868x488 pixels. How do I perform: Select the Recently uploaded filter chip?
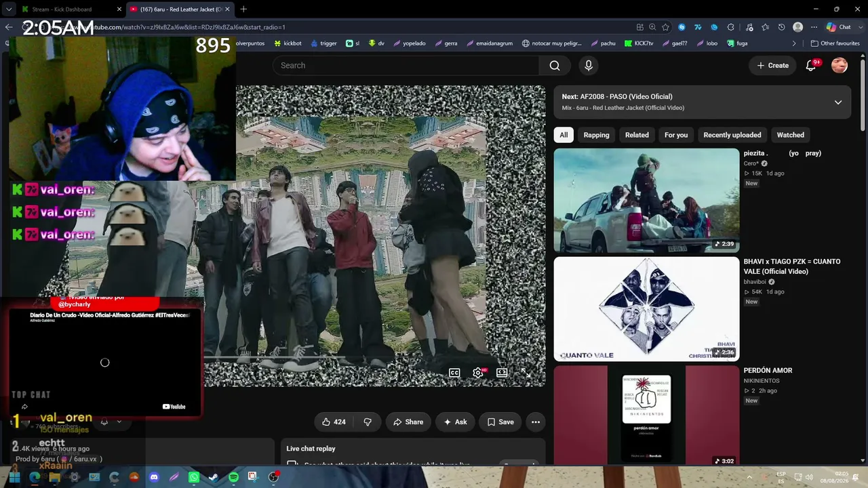(732, 135)
